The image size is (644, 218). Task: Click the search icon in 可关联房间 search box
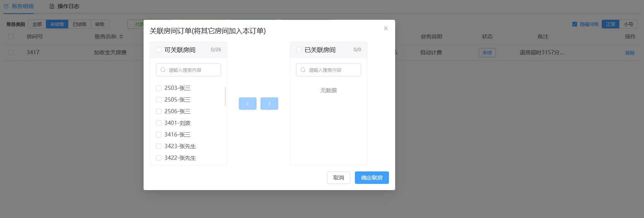coord(163,70)
